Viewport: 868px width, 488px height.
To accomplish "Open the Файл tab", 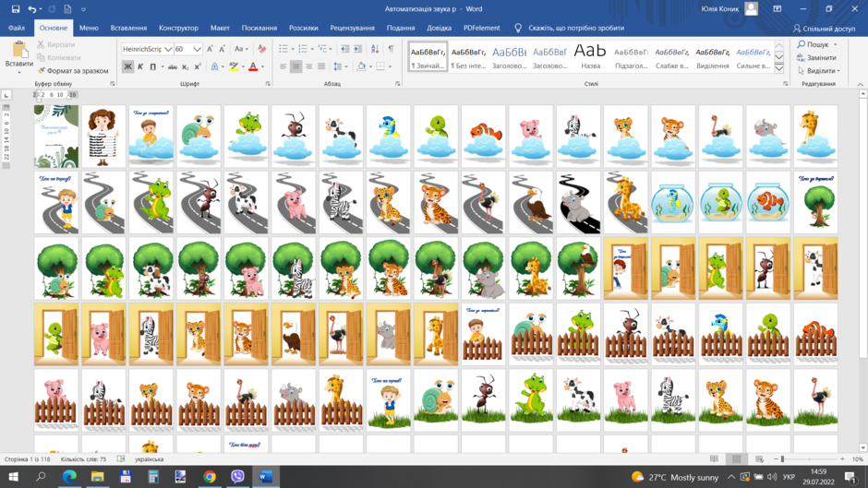I will [17, 28].
